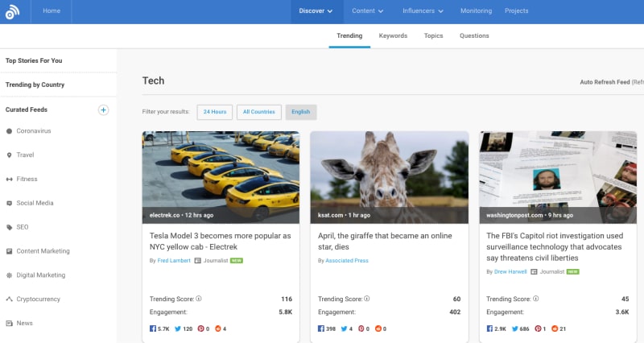The height and width of the screenshot is (343, 644).
Task: Click Trending Score info icon on giraffe card
Action: (367, 299)
